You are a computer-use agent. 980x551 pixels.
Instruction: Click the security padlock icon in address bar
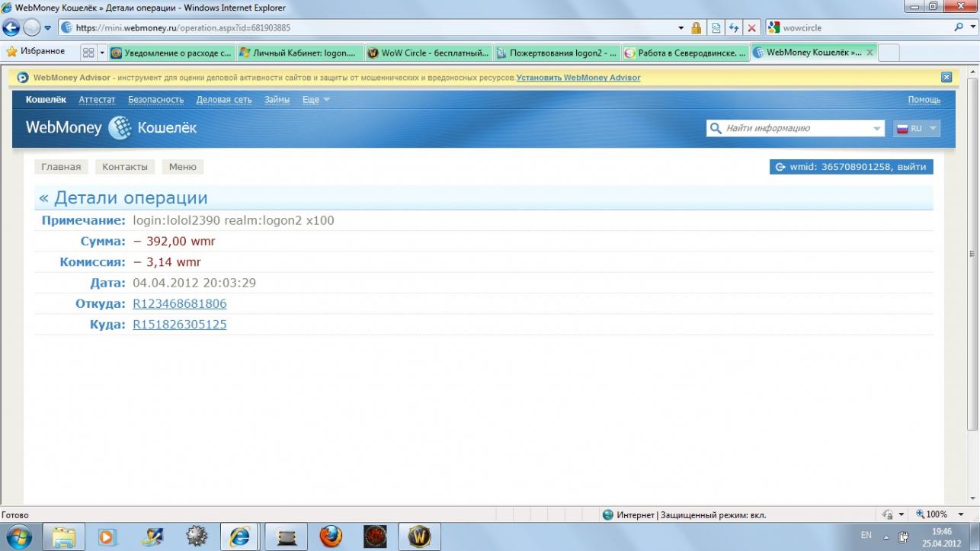pyautogui.click(x=696, y=28)
